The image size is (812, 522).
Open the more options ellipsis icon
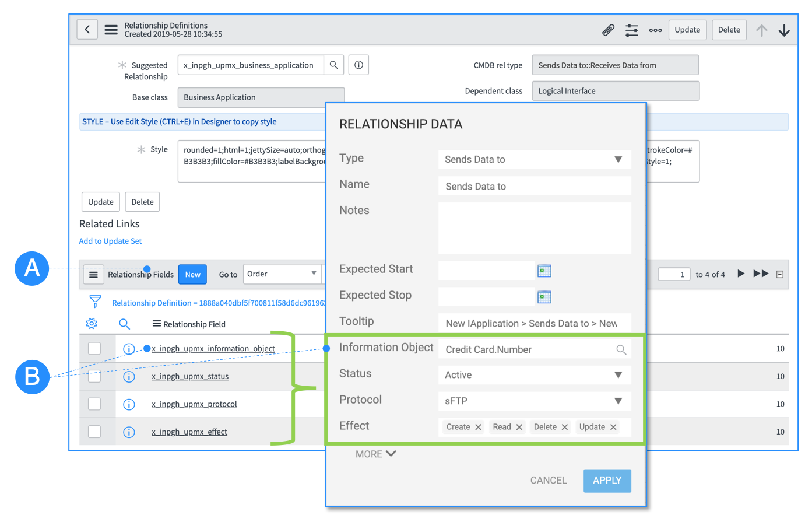tap(655, 30)
